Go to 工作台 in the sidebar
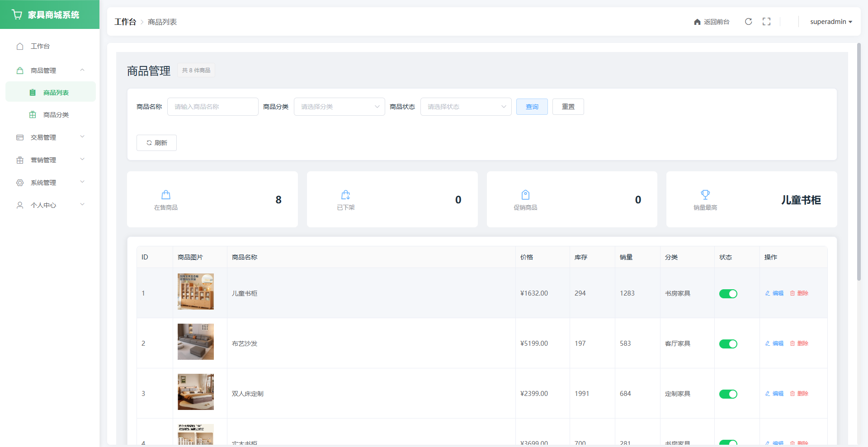 click(x=40, y=46)
